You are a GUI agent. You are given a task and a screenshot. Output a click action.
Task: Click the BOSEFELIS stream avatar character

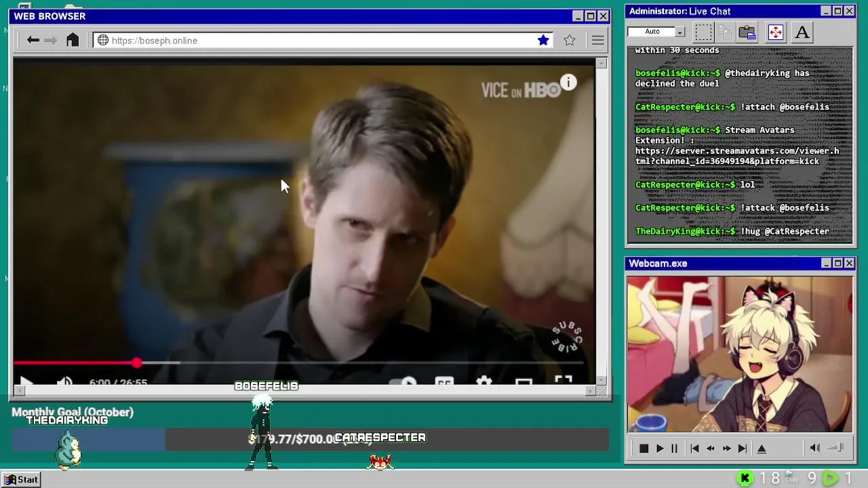click(262, 432)
